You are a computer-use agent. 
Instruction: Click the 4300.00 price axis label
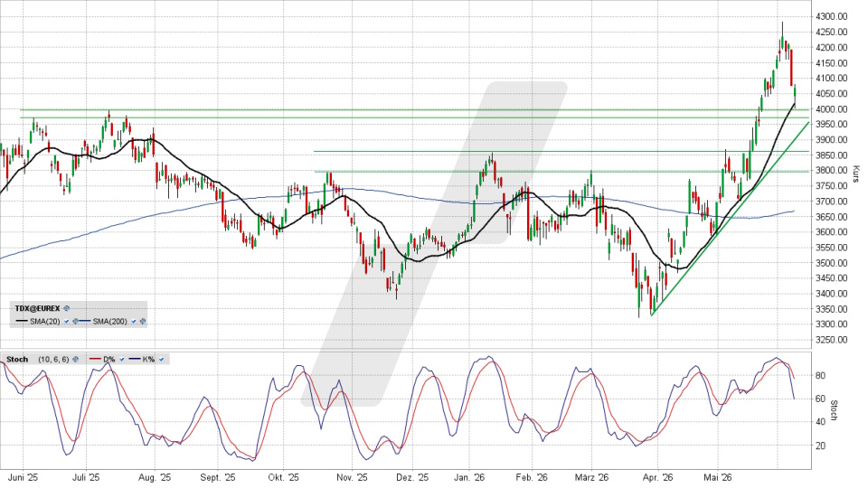pos(831,16)
